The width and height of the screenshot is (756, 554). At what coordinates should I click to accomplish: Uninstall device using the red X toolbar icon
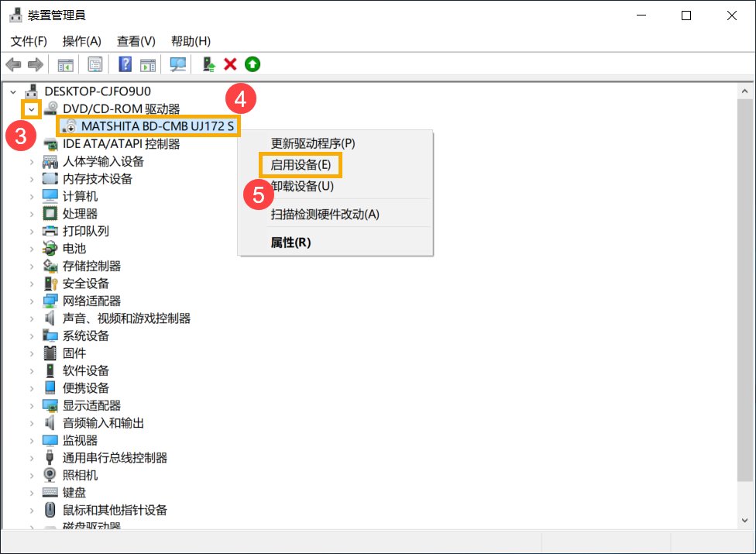pyautogui.click(x=230, y=64)
